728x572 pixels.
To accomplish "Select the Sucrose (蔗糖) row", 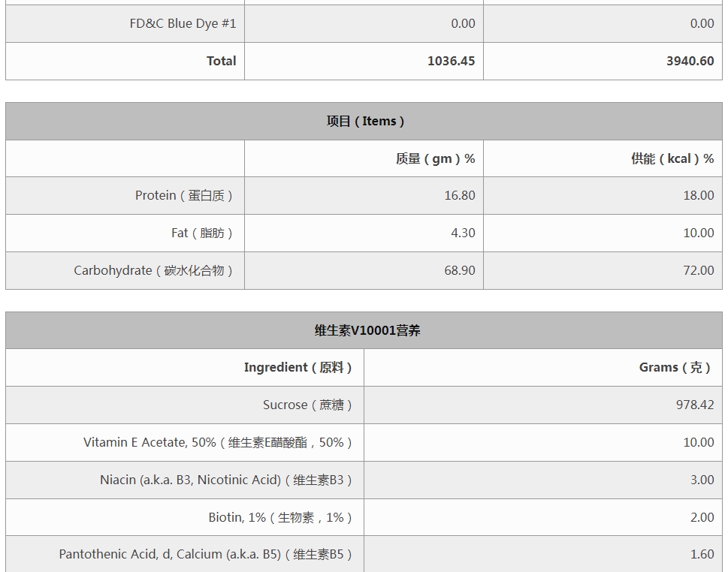I will pos(364,405).
